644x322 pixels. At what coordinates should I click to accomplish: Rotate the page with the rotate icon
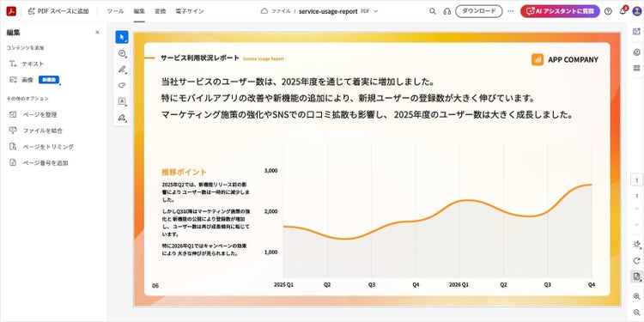(636, 260)
